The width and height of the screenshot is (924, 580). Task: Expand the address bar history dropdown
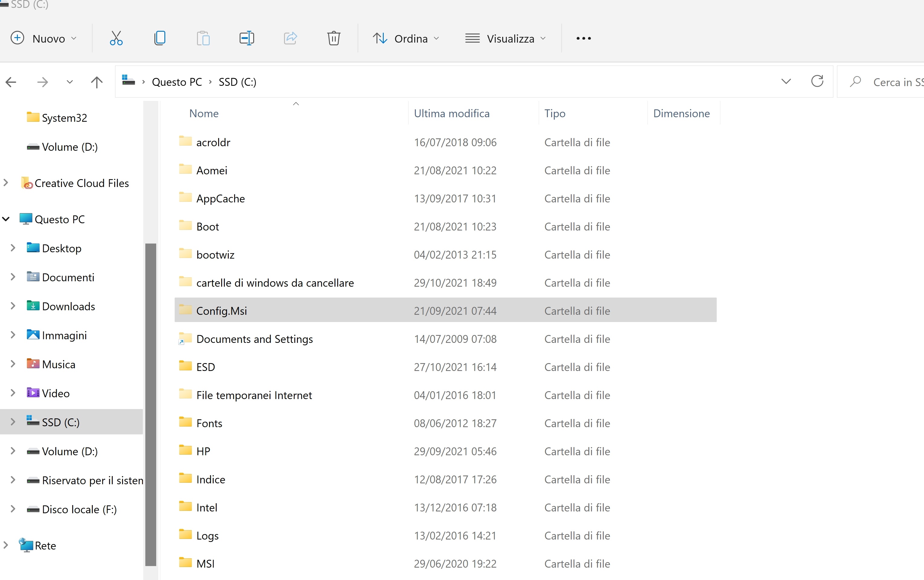pos(786,81)
